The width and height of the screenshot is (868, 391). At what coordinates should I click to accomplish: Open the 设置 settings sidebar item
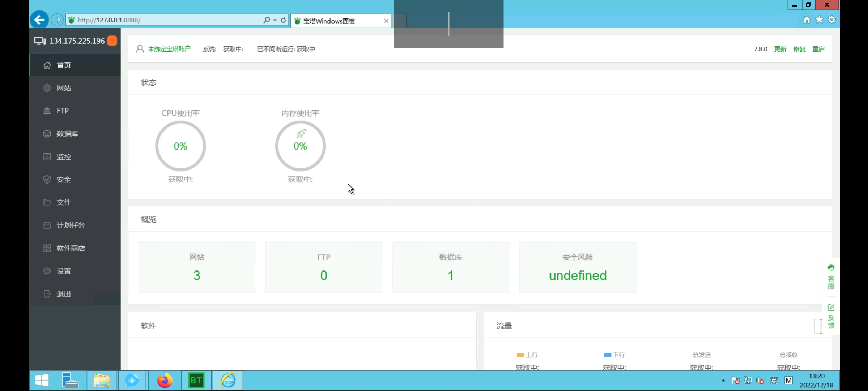(75, 271)
